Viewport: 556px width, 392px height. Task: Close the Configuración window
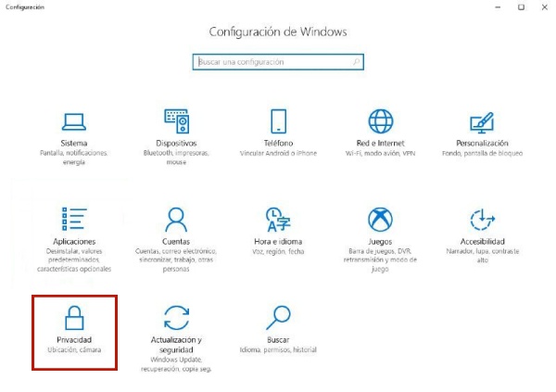pos(544,7)
